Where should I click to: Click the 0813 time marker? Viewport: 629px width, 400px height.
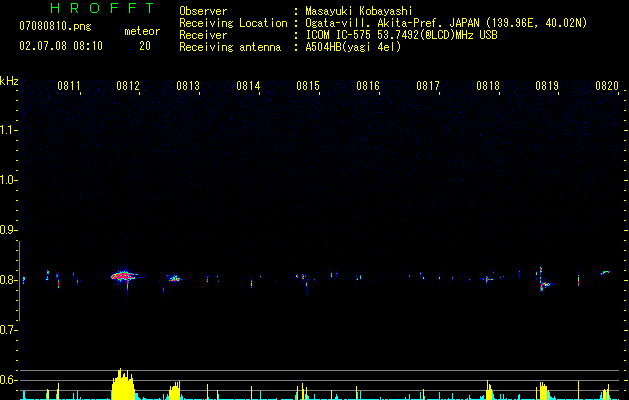point(188,85)
